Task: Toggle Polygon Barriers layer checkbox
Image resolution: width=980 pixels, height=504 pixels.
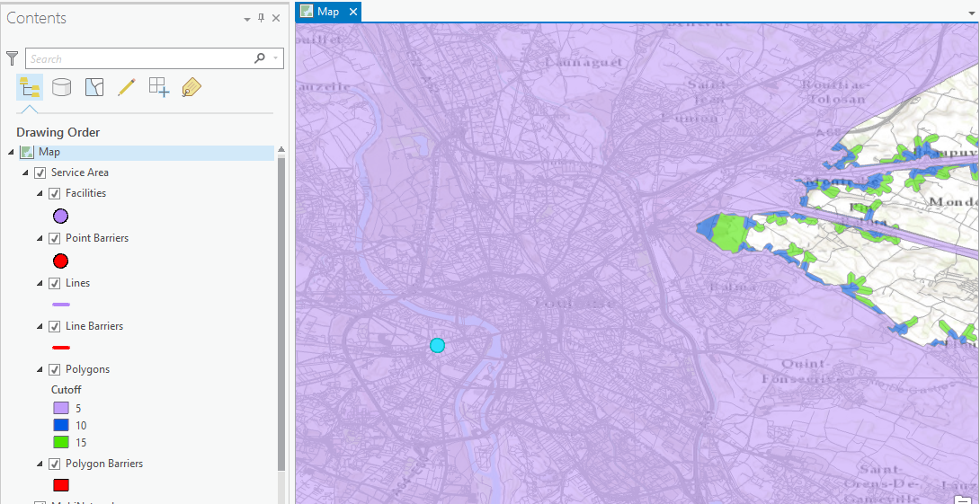Action: [x=54, y=464]
